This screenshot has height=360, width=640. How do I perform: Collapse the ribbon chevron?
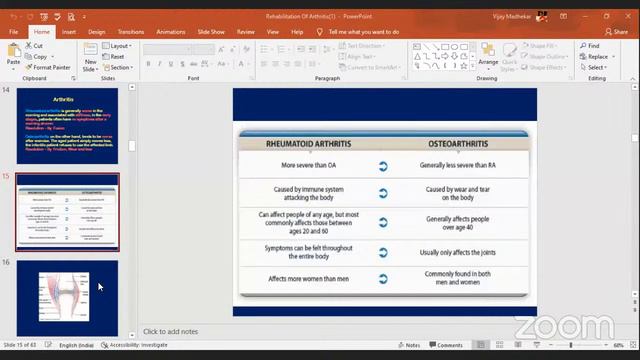pos(633,78)
